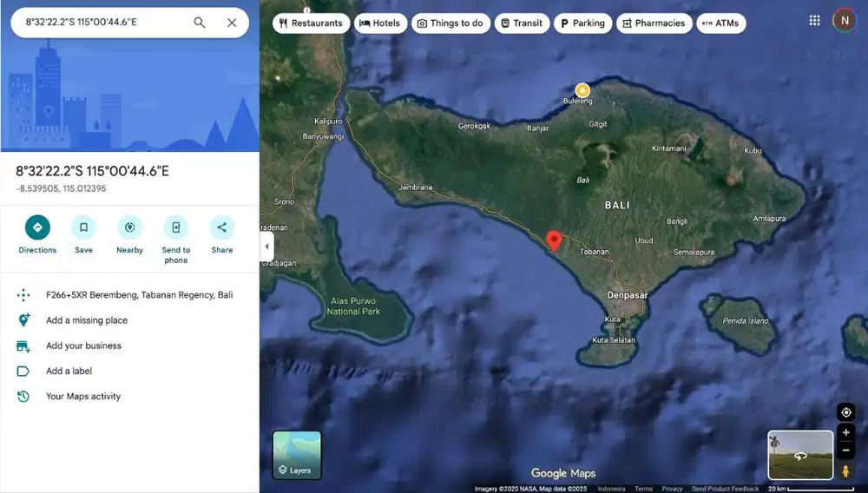Click the starred Buleleng saved place
Image resolution: width=868 pixels, height=493 pixels.
(582, 90)
